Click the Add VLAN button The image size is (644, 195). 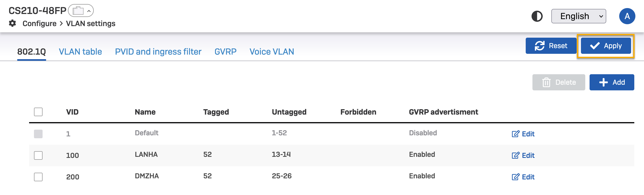click(612, 82)
